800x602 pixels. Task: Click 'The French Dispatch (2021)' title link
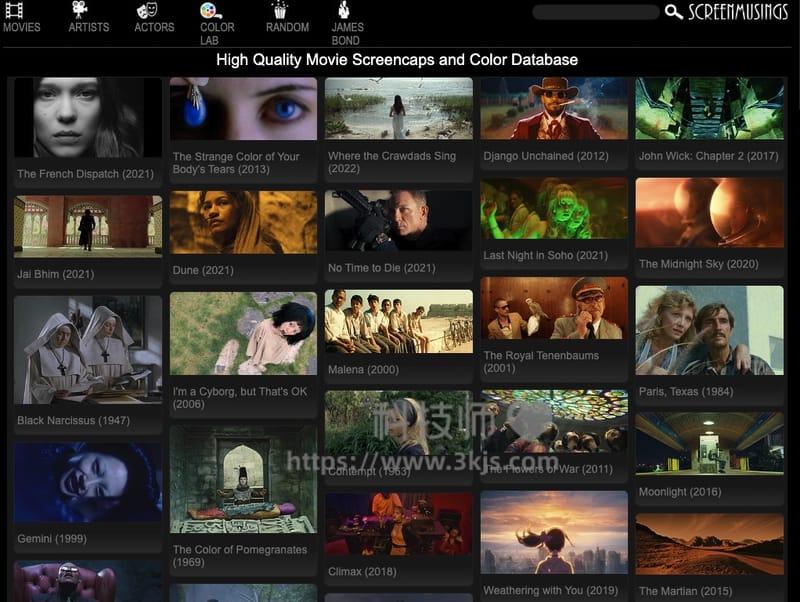[85, 174]
